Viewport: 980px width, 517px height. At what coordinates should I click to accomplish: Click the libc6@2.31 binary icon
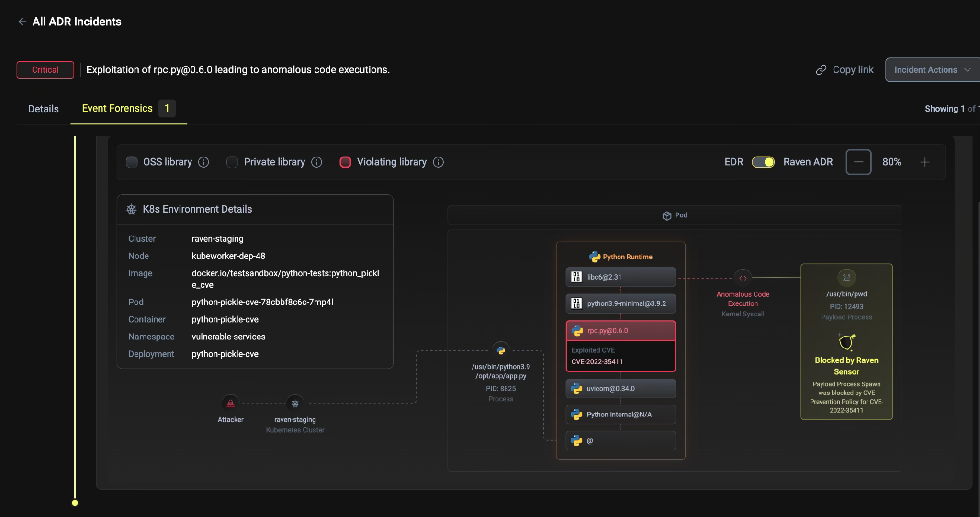click(x=576, y=277)
